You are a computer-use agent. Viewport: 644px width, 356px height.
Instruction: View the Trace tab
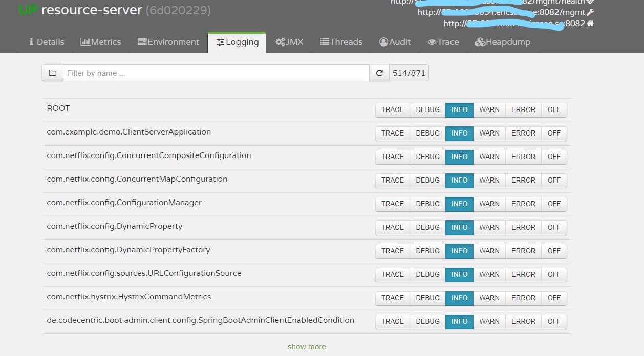tap(443, 42)
